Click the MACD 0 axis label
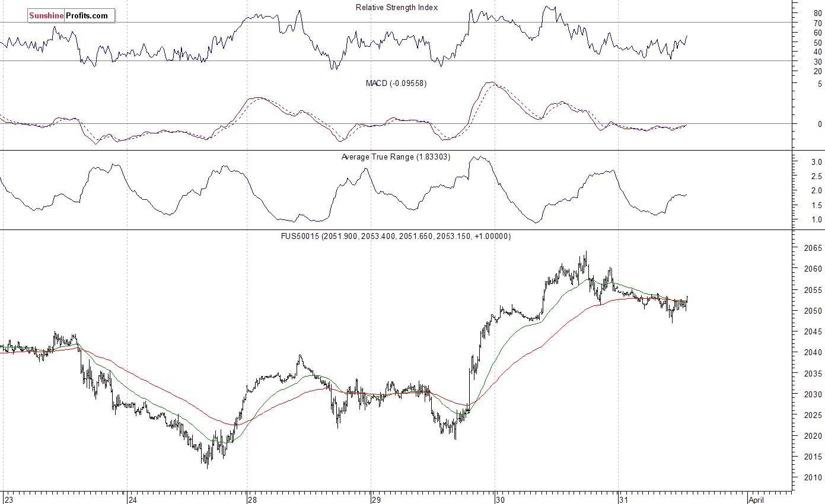The image size is (825, 504). tap(820, 124)
